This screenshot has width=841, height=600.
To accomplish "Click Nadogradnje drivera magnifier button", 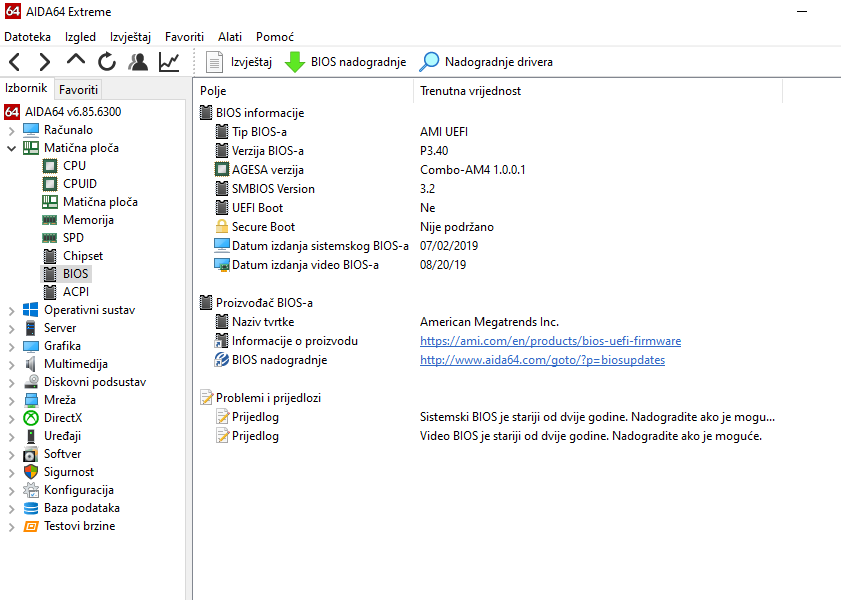I will [x=486, y=62].
